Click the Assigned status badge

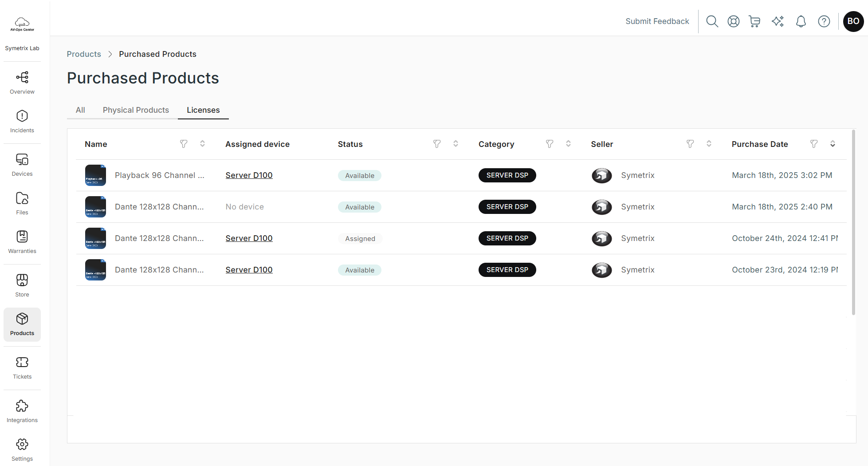tap(360, 239)
